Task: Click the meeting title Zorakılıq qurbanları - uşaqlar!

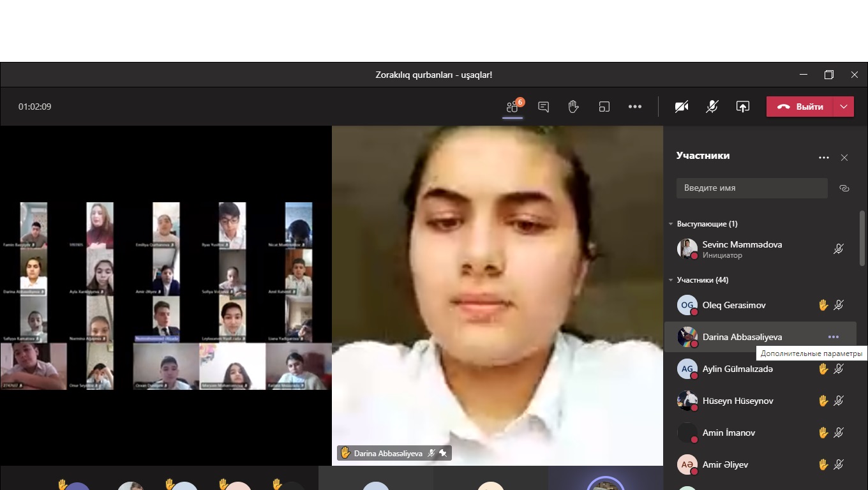Action: (434, 75)
